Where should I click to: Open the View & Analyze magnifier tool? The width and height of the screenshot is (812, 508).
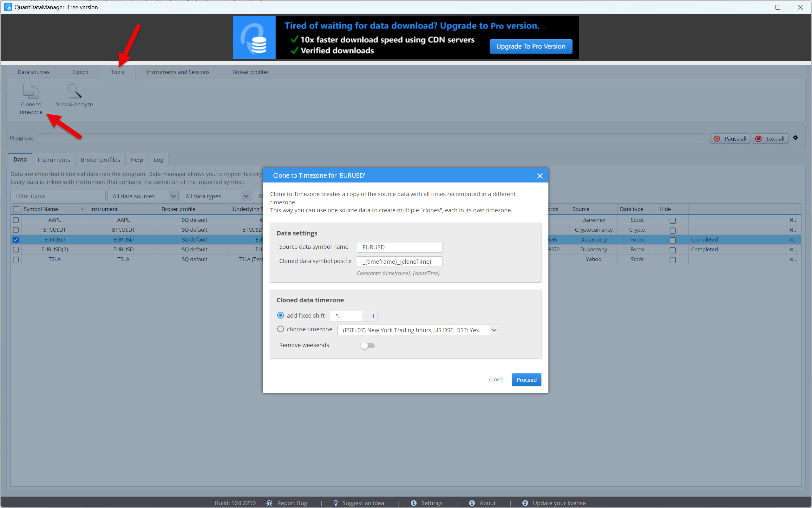click(74, 91)
